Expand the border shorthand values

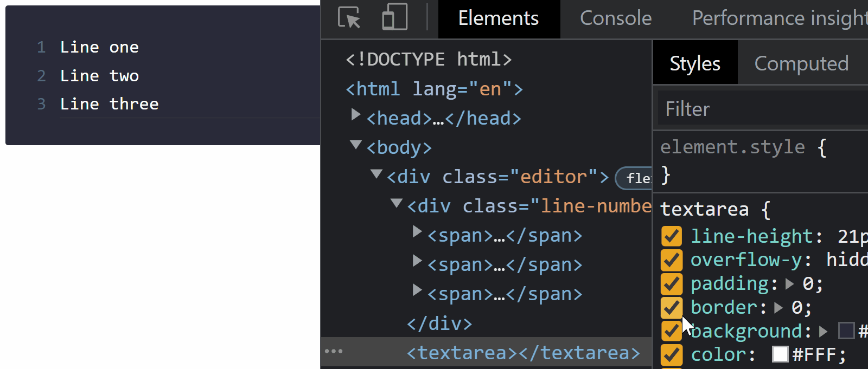(x=778, y=308)
